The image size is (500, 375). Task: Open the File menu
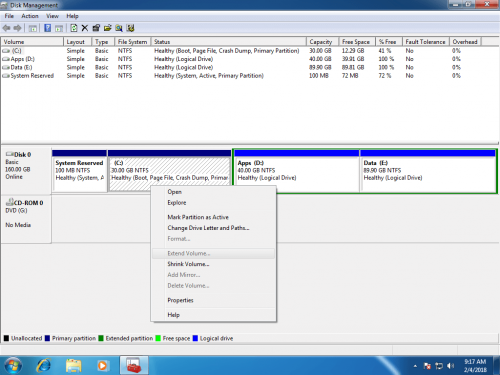click(x=9, y=16)
